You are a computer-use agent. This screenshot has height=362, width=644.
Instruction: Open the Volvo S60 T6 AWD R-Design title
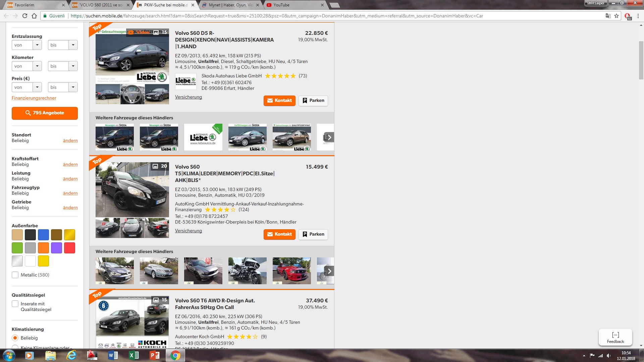coord(215,304)
